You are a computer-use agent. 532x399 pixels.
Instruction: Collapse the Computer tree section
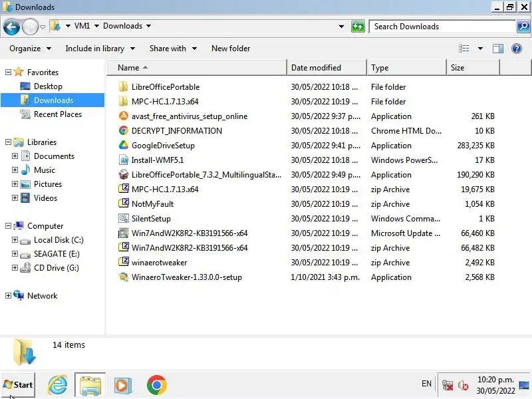[x=8, y=225]
